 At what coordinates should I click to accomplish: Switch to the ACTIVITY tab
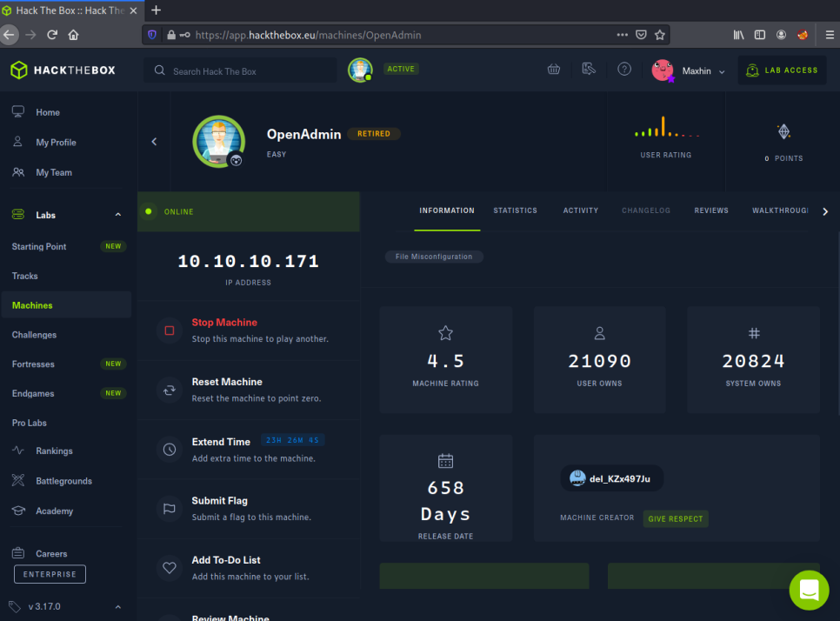[581, 210]
